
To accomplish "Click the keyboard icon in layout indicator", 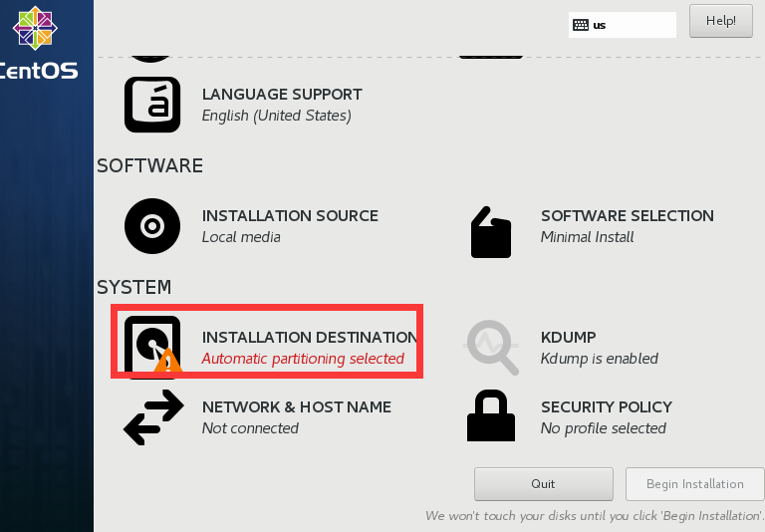I will [581, 25].
